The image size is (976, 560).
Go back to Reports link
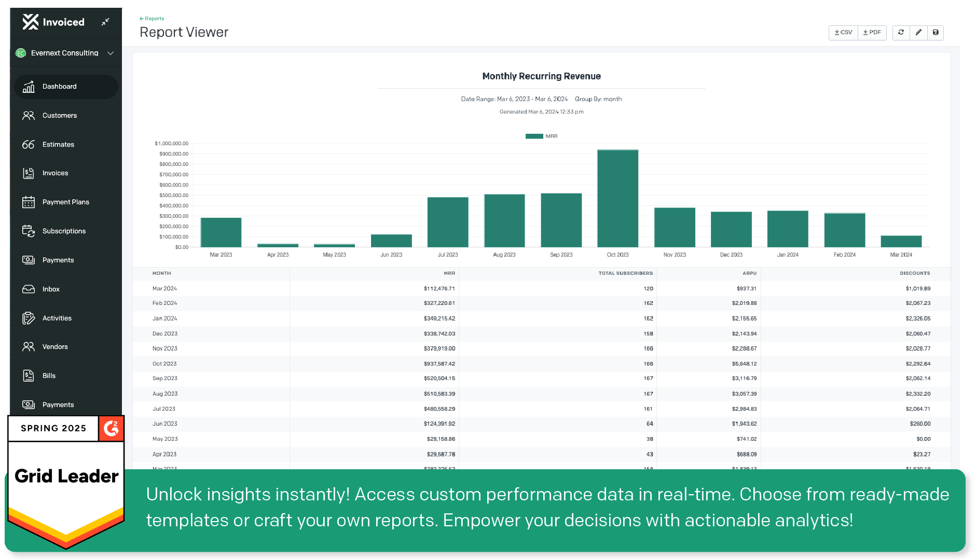(x=152, y=19)
